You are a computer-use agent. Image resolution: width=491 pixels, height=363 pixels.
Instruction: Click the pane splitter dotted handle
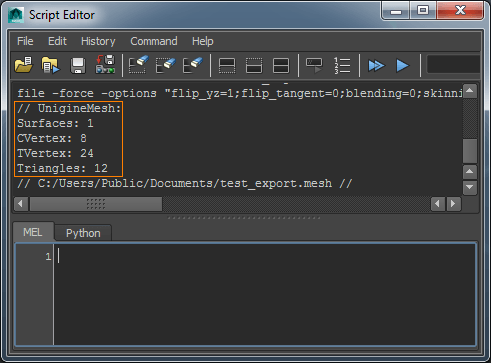[244, 218]
